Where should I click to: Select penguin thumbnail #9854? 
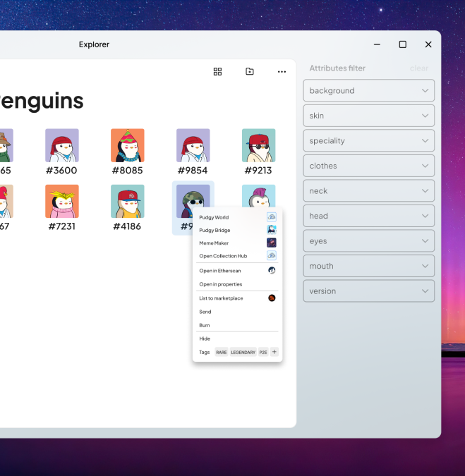[x=193, y=145]
